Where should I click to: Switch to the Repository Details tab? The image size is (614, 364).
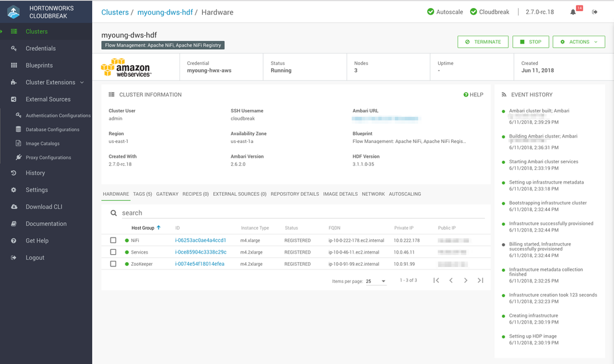click(295, 194)
